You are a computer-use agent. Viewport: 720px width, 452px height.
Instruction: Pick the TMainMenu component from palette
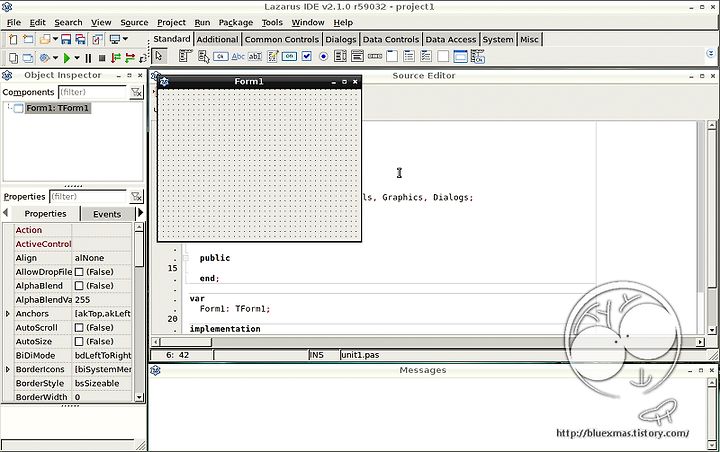point(185,56)
